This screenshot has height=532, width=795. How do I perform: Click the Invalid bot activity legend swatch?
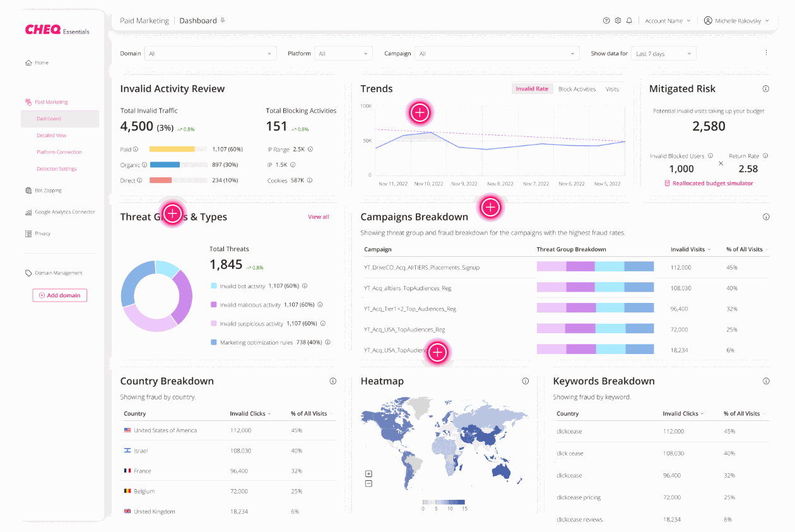(214, 286)
